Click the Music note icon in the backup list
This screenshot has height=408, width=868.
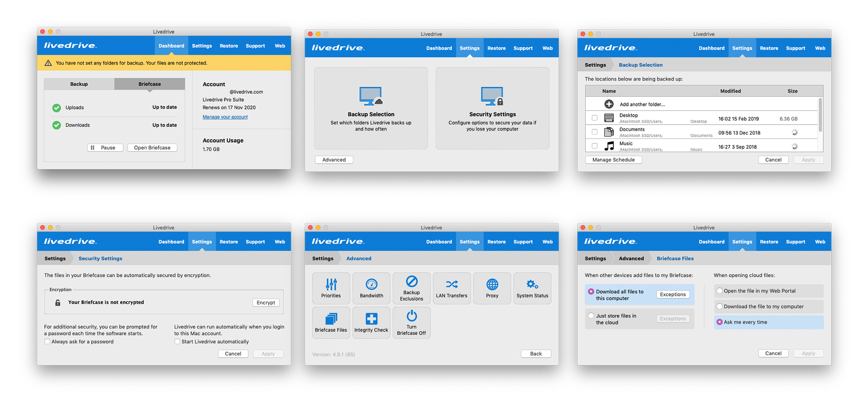609,146
